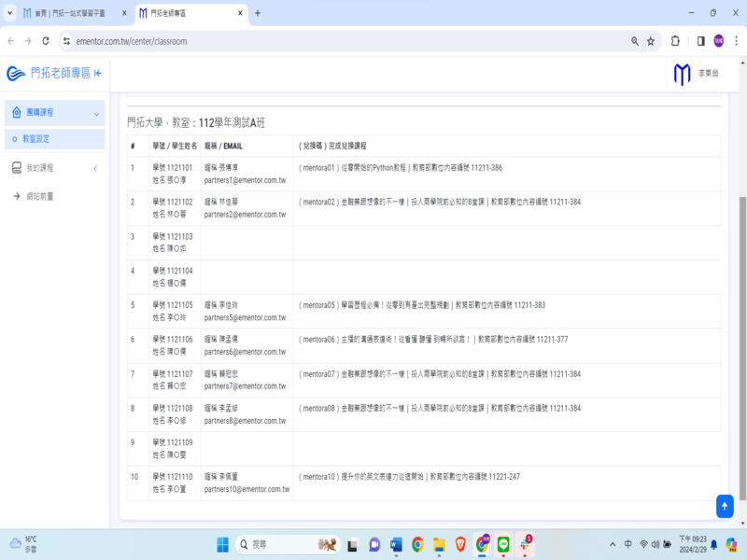Click the scroll-to-top arrow button
The image size is (747, 560).
(x=725, y=505)
